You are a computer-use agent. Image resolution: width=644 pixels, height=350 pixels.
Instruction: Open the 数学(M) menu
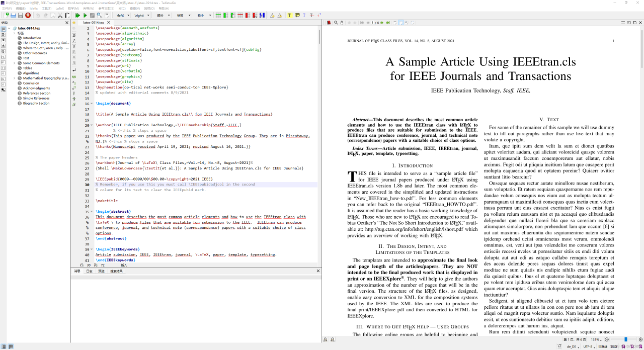(73, 9)
